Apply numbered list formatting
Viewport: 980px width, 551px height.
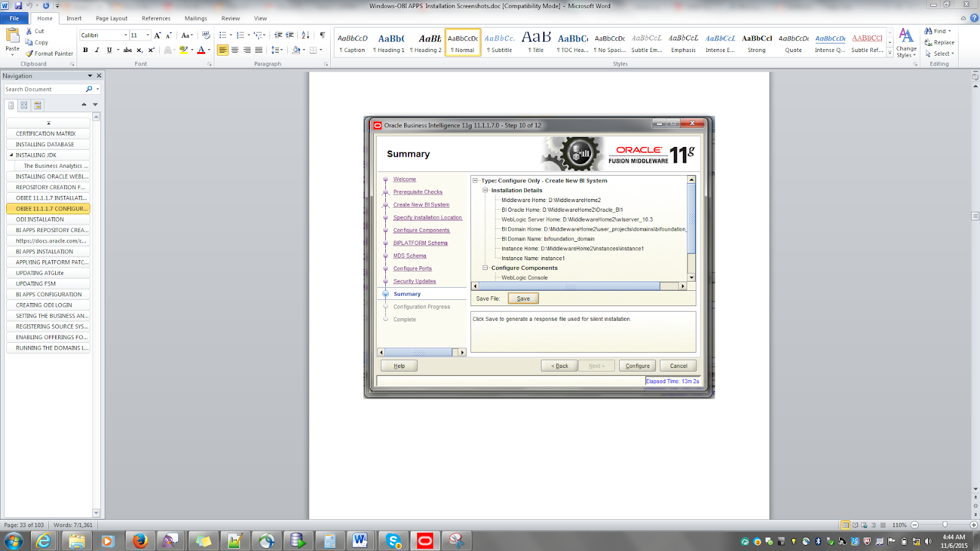point(240,36)
